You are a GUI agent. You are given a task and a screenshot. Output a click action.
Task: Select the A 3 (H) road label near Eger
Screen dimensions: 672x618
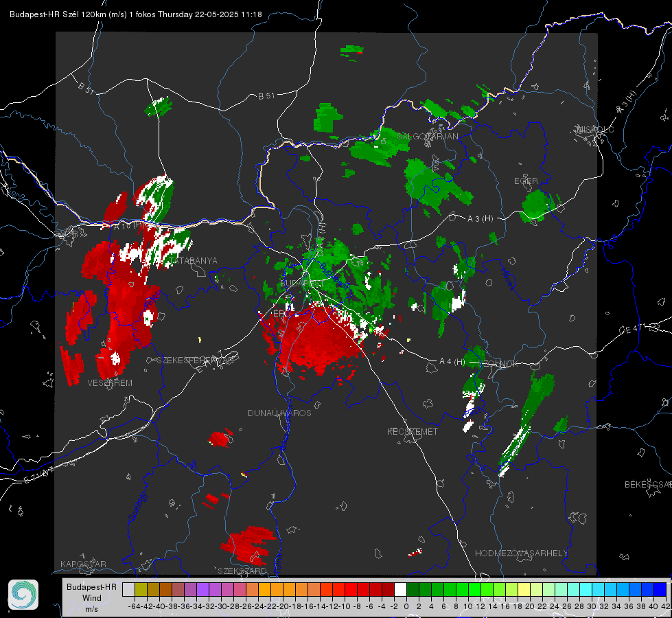click(480, 219)
